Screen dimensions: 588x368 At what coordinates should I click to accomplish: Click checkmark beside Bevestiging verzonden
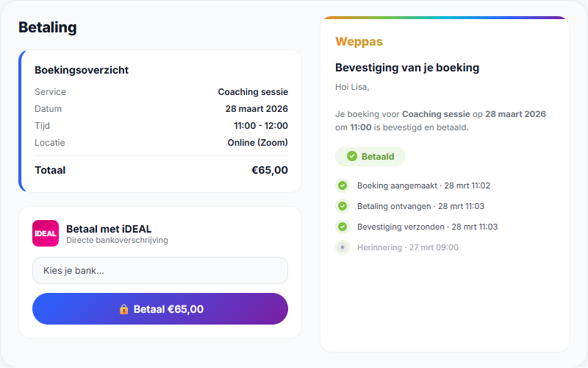tap(342, 227)
